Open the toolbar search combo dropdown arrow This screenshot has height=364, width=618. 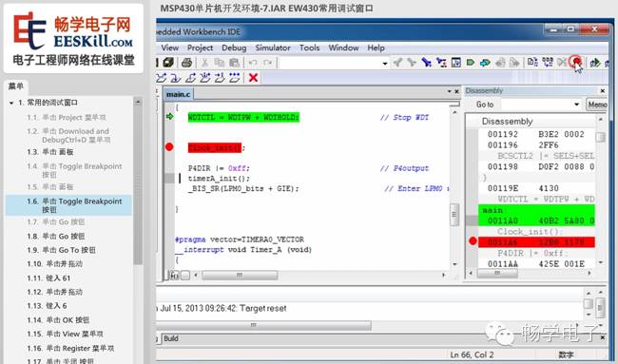point(385,63)
